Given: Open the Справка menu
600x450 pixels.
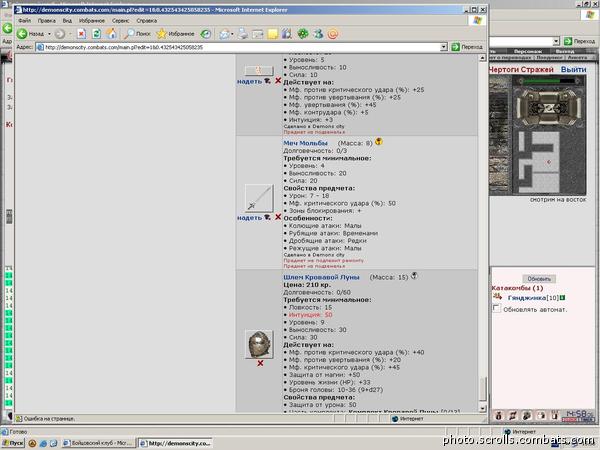Looking at the screenshot, I should 147,21.
